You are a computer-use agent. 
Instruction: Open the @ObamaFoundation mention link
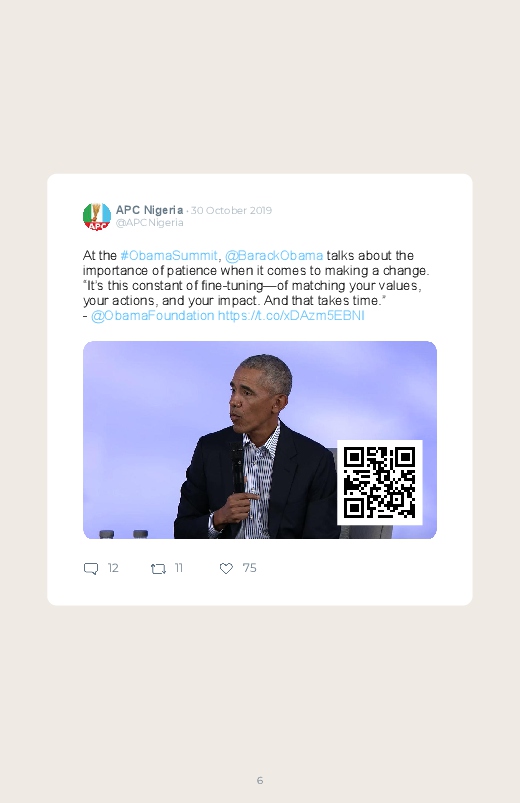[152, 315]
